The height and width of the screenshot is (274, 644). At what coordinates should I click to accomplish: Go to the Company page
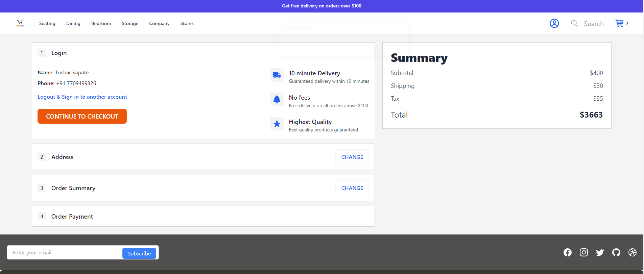click(x=159, y=23)
